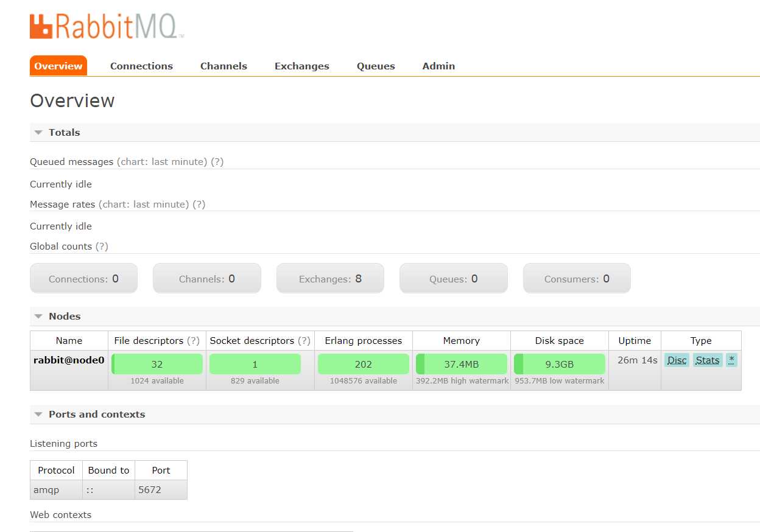The height and width of the screenshot is (532, 760).
Task: Collapse the Totals section
Action: tap(64, 132)
